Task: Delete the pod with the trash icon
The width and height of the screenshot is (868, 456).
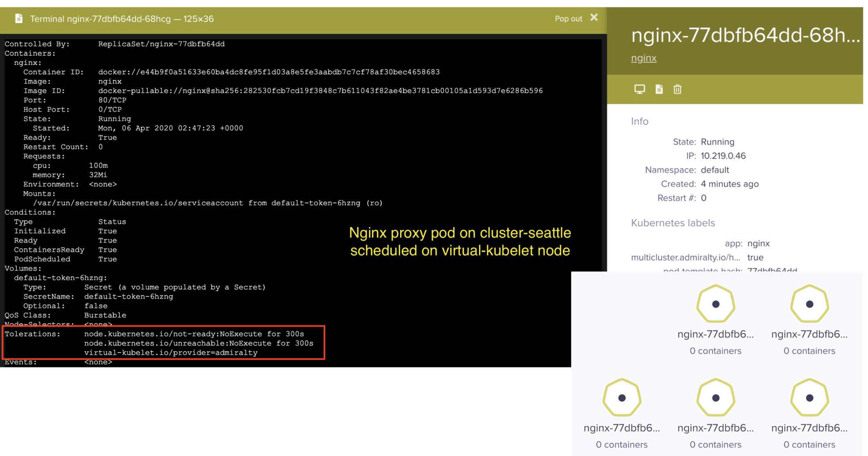Action: click(x=677, y=89)
